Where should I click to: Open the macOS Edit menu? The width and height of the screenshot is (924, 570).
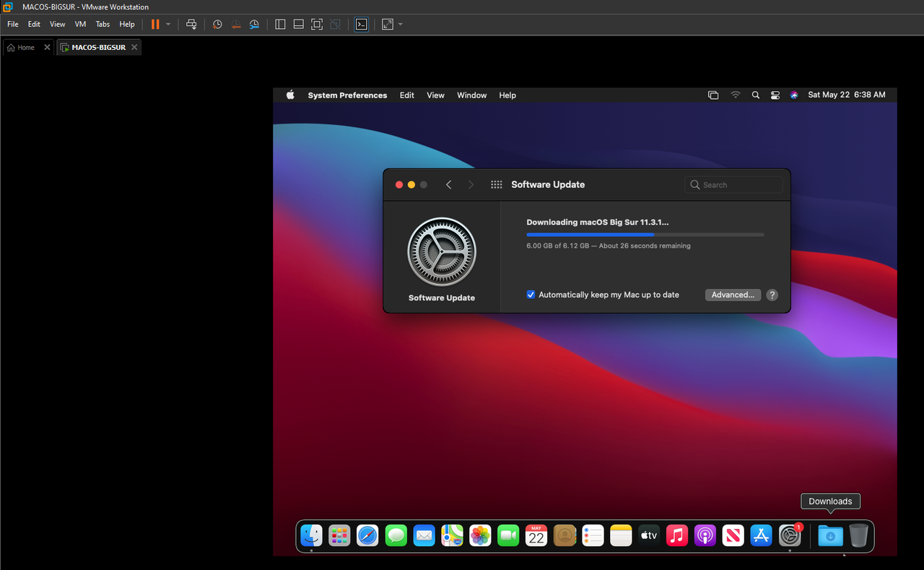pos(407,95)
